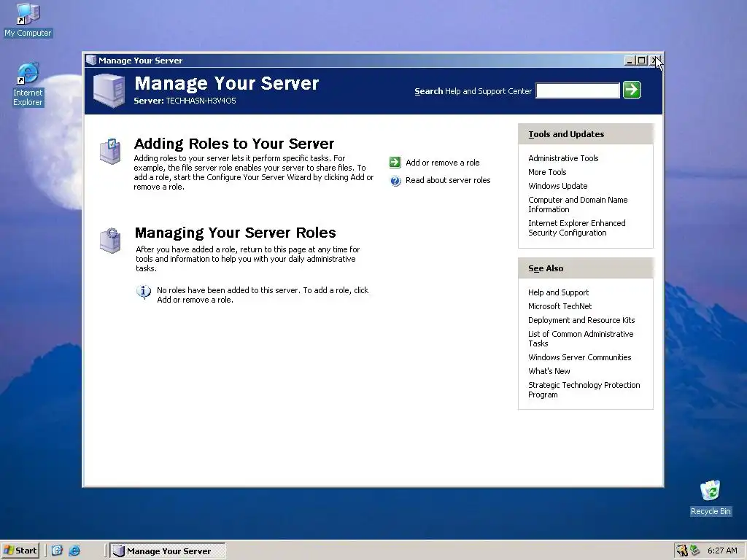Maximize the Manage Your Server window
The height and width of the screenshot is (560, 747).
[x=641, y=61]
